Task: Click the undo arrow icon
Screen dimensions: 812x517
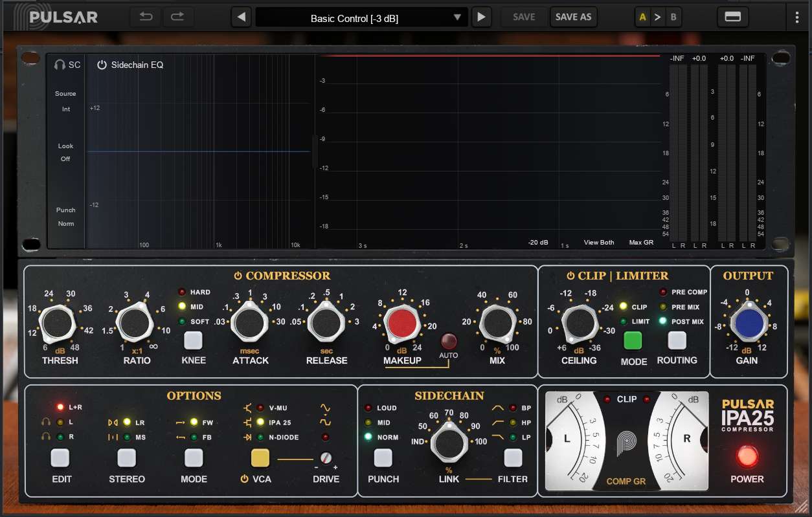Action: click(x=146, y=17)
